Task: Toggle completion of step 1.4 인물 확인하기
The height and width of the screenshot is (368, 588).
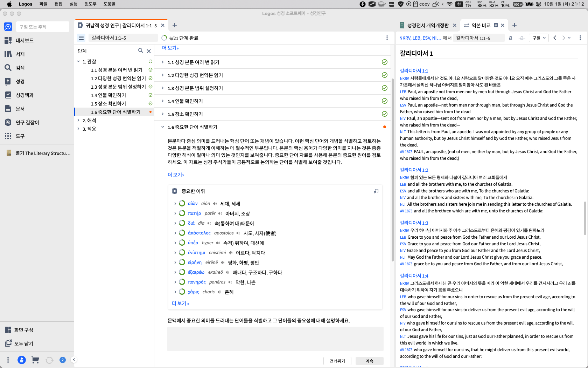Action: [385, 101]
